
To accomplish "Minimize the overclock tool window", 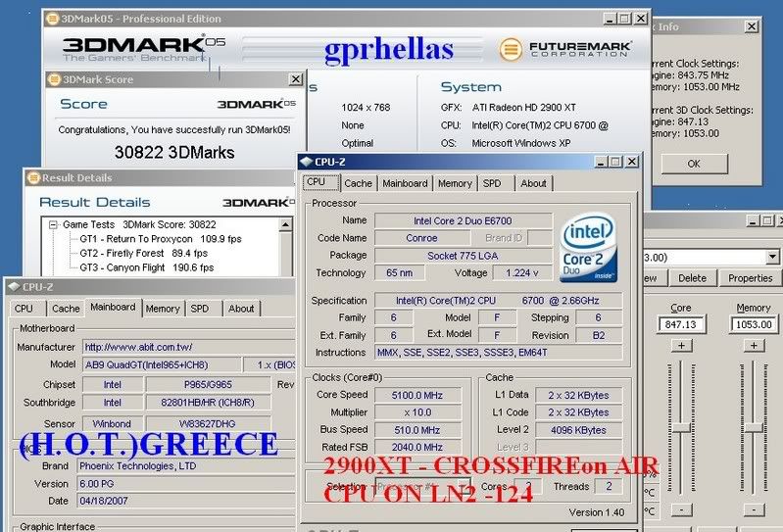I will 753,220.
